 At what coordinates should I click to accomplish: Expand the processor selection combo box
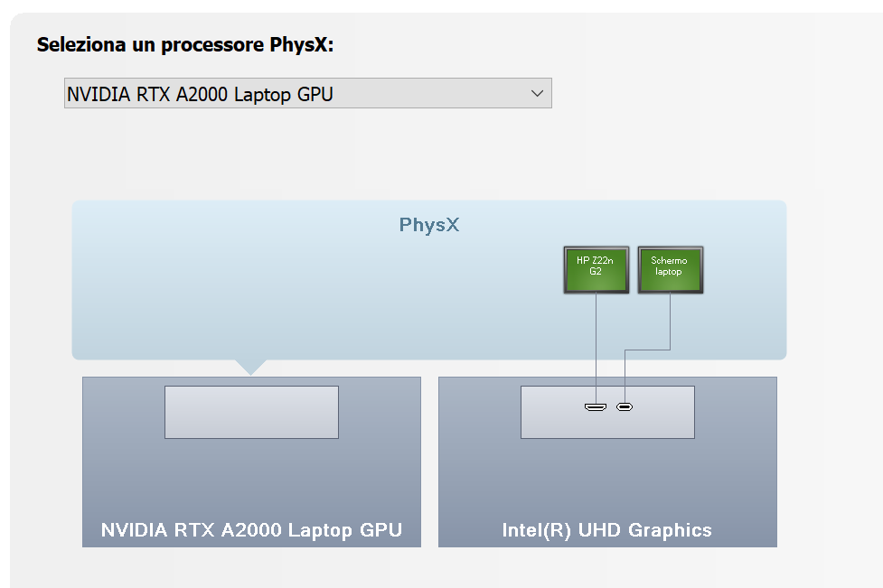[307, 93]
